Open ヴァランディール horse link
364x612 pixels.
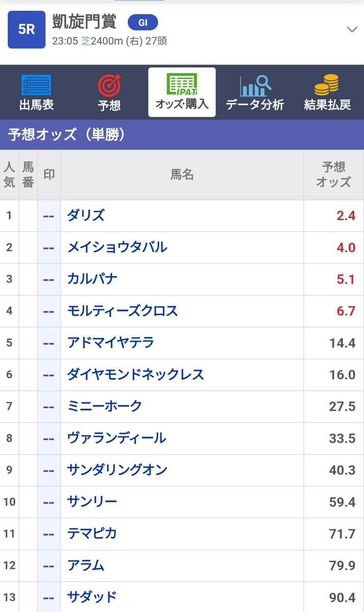pyautogui.click(x=117, y=438)
